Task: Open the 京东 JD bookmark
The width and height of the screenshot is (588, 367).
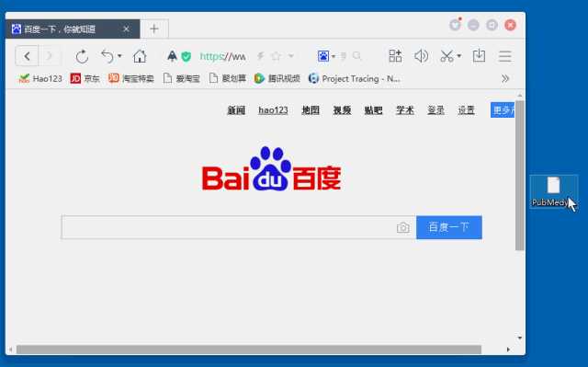Action: pyautogui.click(x=85, y=78)
